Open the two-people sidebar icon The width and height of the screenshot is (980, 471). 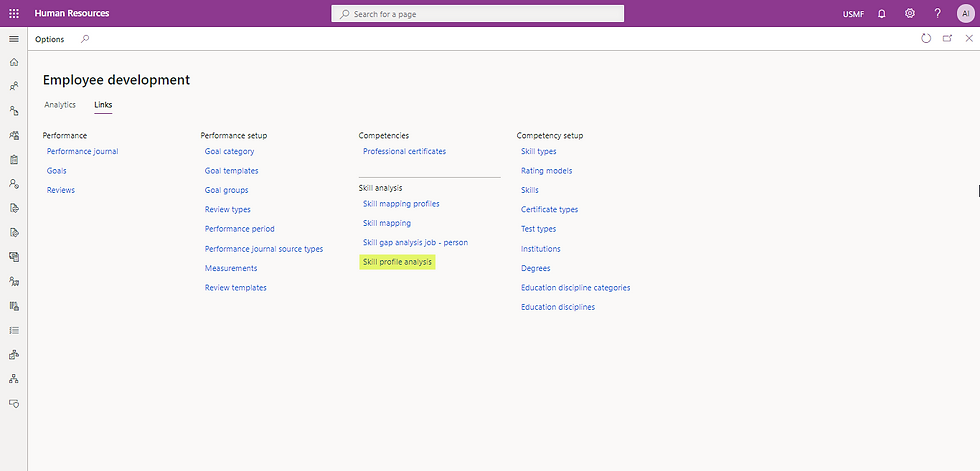(x=14, y=86)
